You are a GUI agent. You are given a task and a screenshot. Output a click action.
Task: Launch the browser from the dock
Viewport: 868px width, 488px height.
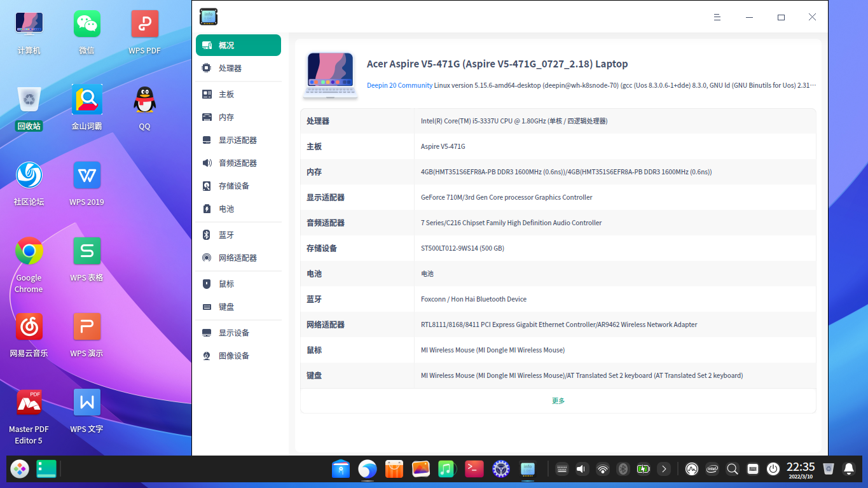coord(368,469)
